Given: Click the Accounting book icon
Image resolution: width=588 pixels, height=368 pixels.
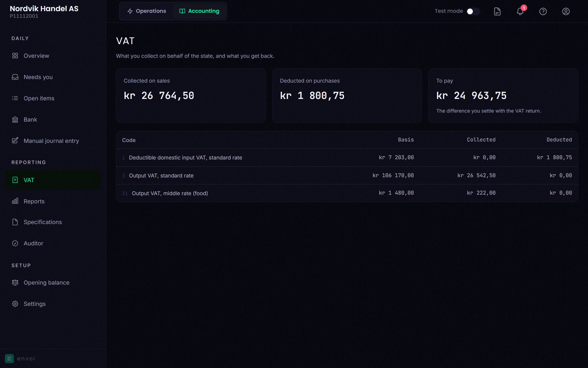Looking at the screenshot, I should tap(182, 11).
